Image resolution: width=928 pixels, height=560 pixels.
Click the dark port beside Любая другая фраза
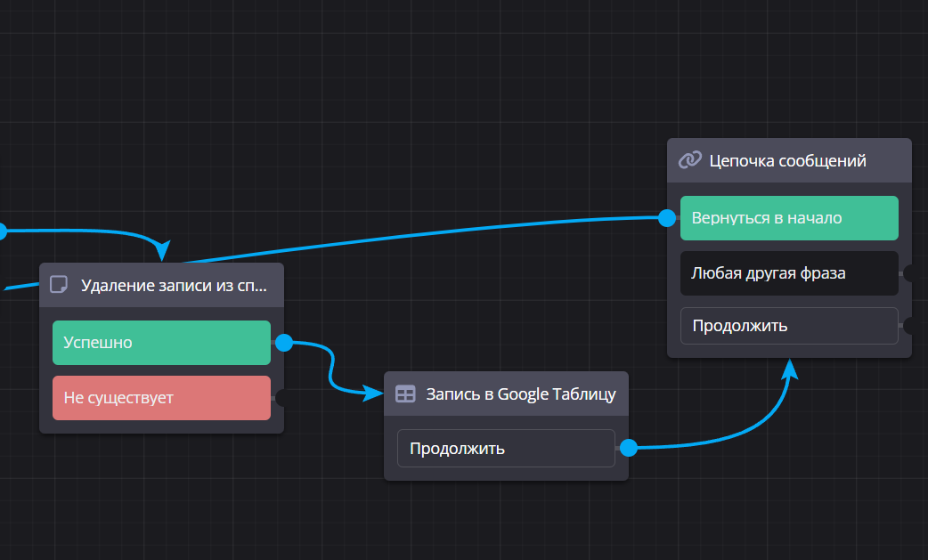908,273
